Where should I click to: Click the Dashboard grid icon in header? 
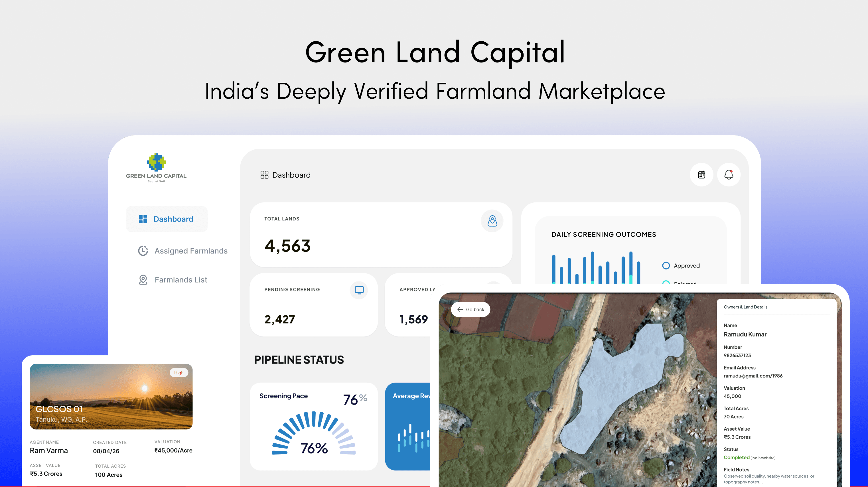coord(264,174)
